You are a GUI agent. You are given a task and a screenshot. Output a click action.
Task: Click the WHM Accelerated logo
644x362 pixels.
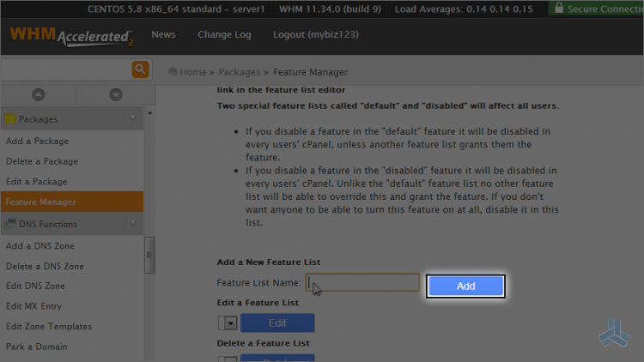(x=71, y=36)
